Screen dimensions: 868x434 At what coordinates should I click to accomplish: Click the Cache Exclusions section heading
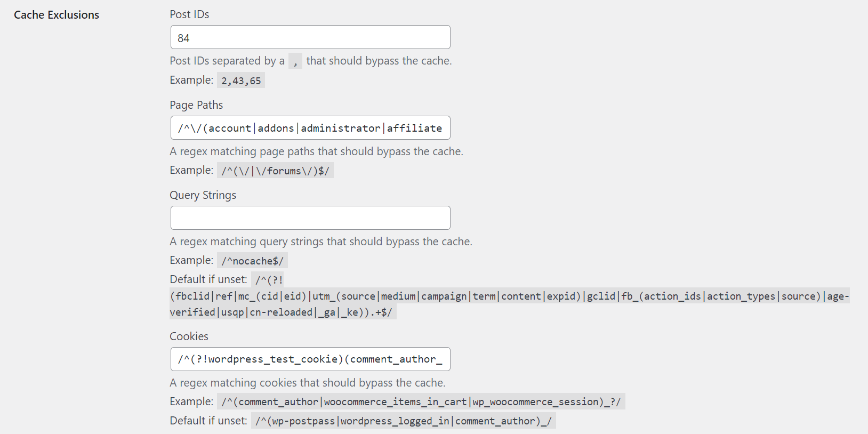(x=57, y=15)
